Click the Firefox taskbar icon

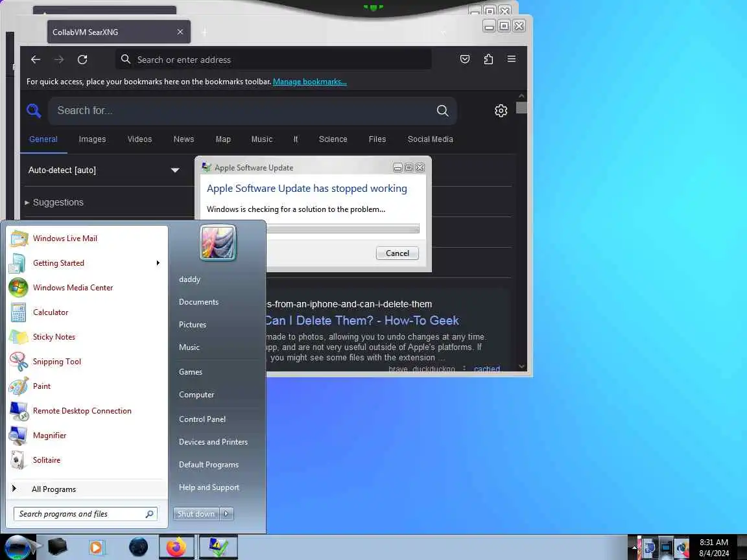[x=176, y=547]
